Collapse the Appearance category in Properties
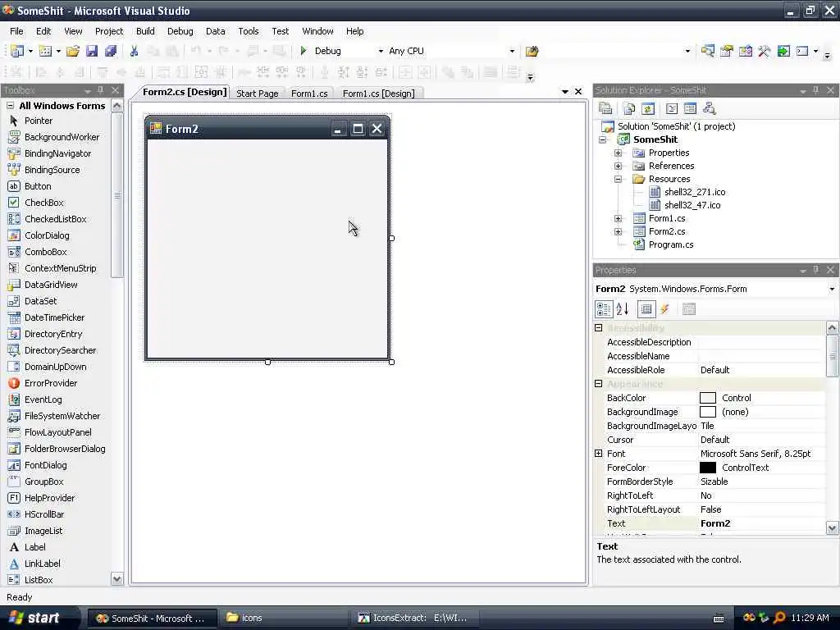This screenshot has width=840, height=630. tap(598, 384)
